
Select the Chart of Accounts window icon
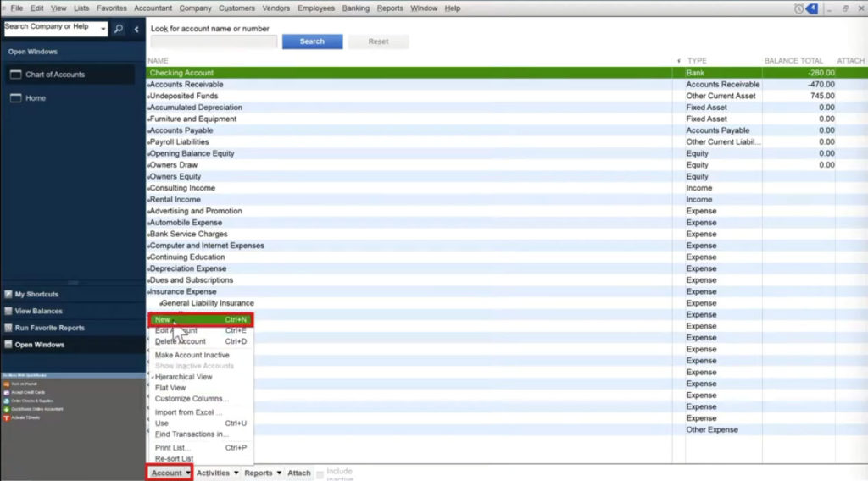[16, 75]
